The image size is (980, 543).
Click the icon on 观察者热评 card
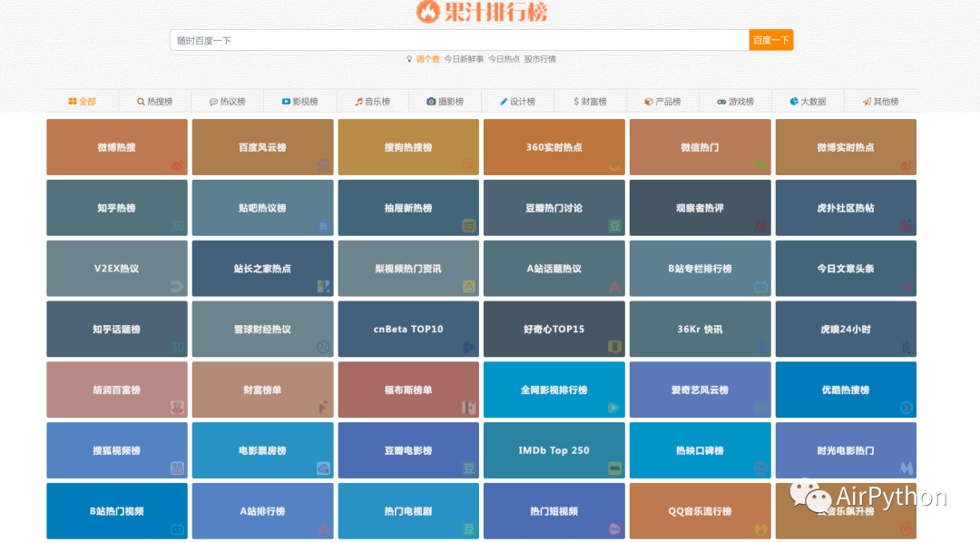click(x=760, y=226)
